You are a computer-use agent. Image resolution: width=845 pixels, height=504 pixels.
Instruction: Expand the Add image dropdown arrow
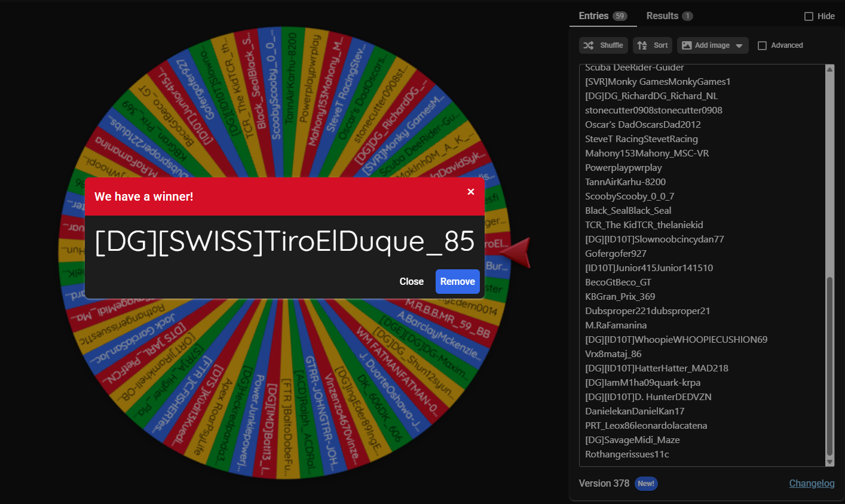pos(739,46)
